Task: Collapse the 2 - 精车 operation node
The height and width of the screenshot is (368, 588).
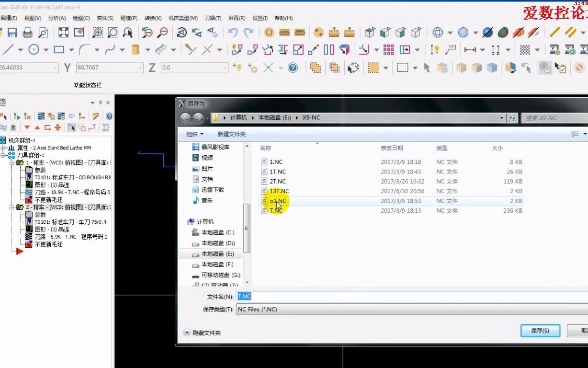Action: pyautogui.click(x=12, y=207)
